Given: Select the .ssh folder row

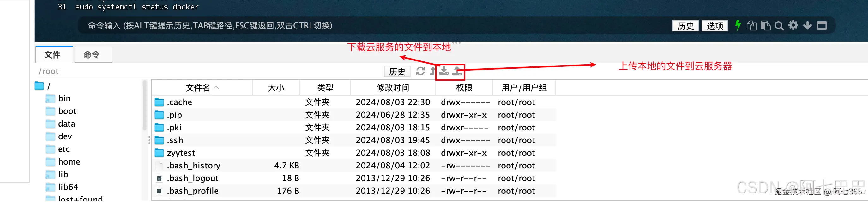Looking at the screenshot, I should (x=354, y=140).
